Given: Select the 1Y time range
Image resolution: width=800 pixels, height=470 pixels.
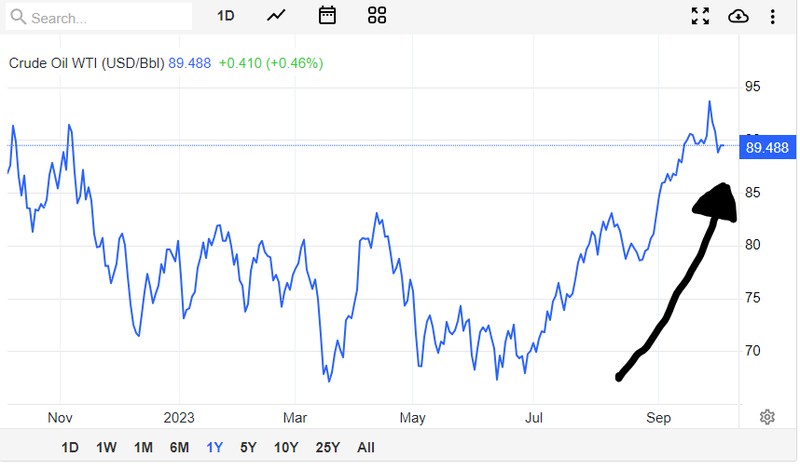Looking at the screenshot, I should tap(215, 449).
